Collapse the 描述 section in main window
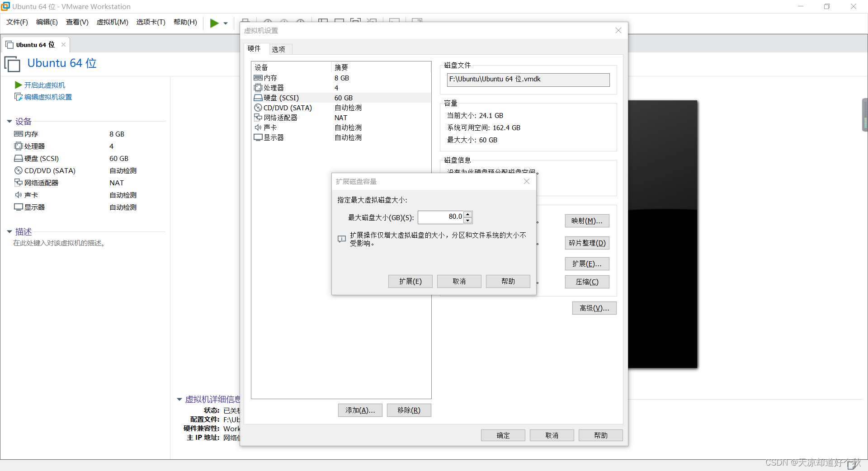The image size is (868, 471). tap(9, 232)
